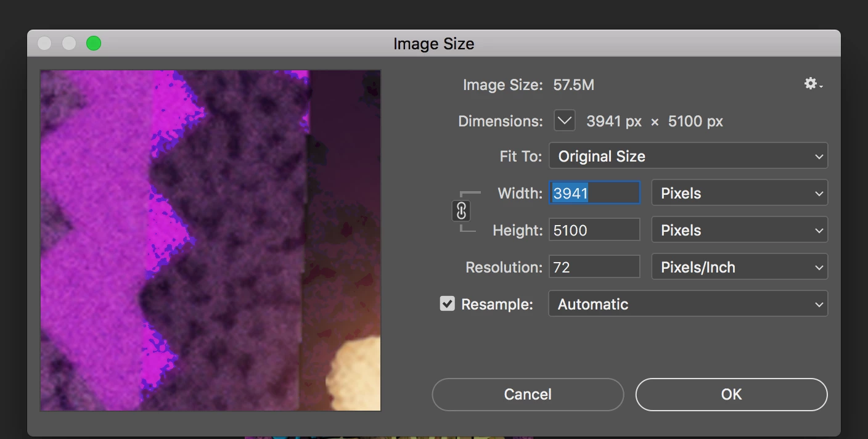Screen dimensions: 868x439
Task: Click the Resample label text
Action: tap(497, 305)
